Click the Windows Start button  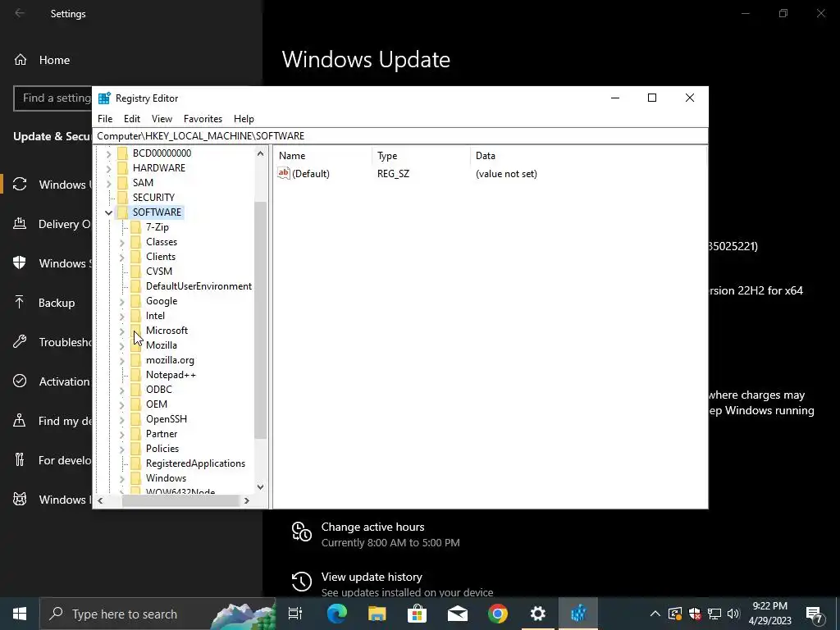[x=20, y=614]
